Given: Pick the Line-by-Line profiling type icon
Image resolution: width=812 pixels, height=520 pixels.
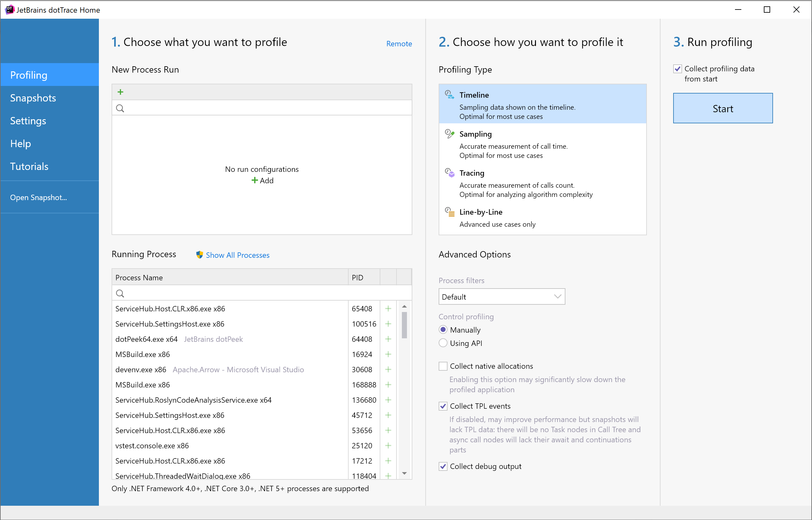Looking at the screenshot, I should pyautogui.click(x=449, y=212).
